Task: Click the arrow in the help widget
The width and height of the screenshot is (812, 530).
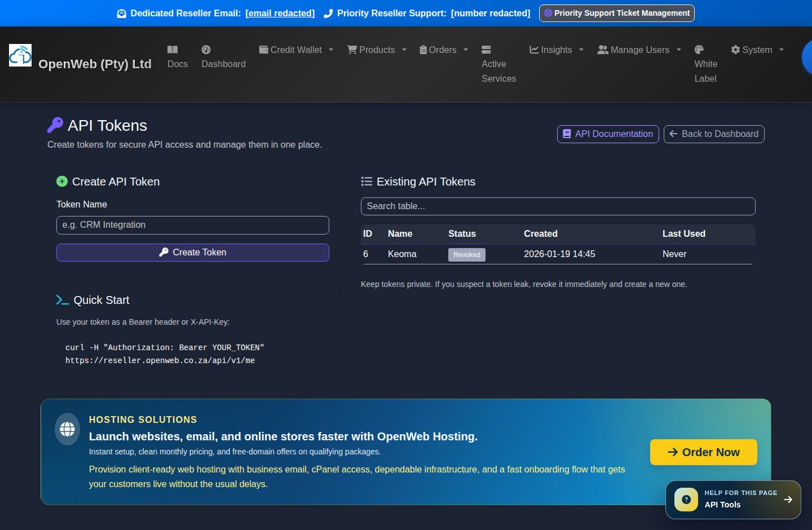Action: pyautogui.click(x=788, y=500)
